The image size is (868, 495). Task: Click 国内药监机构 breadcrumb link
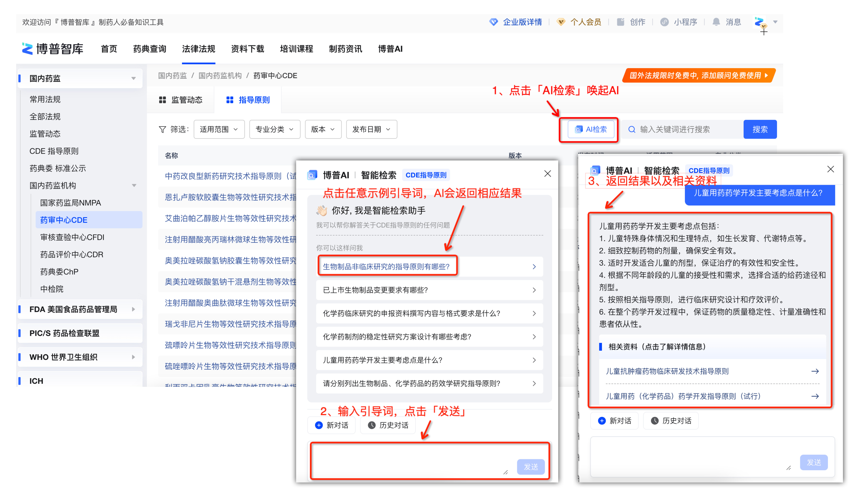pos(220,76)
